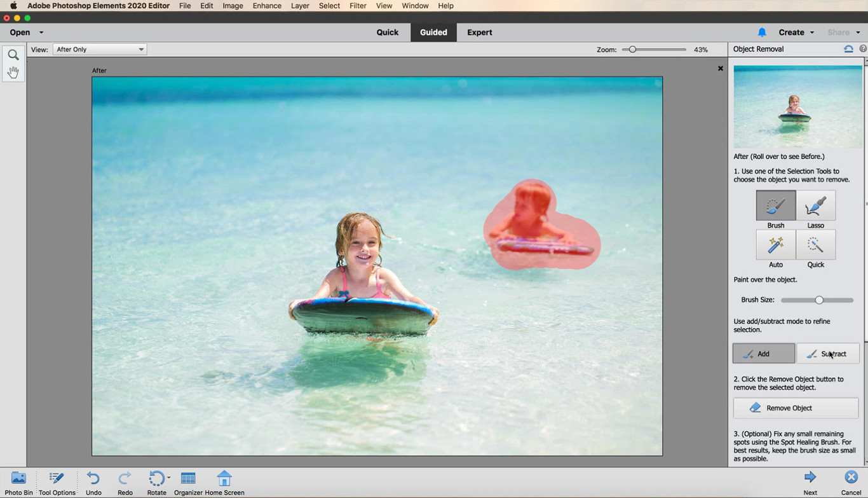Expand the Open file dropdown arrow
This screenshot has width=868, height=498.
[x=41, y=32]
